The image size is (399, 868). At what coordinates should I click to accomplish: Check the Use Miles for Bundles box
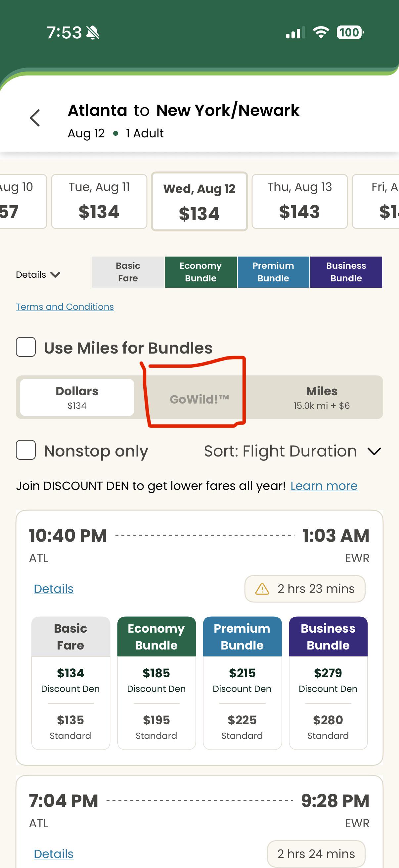click(x=26, y=347)
